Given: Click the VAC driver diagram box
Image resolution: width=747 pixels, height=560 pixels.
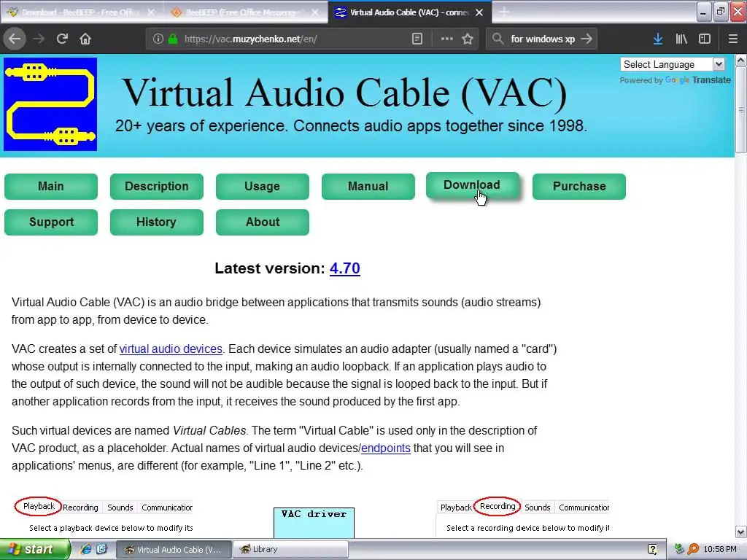Looking at the screenshot, I should point(314,522).
